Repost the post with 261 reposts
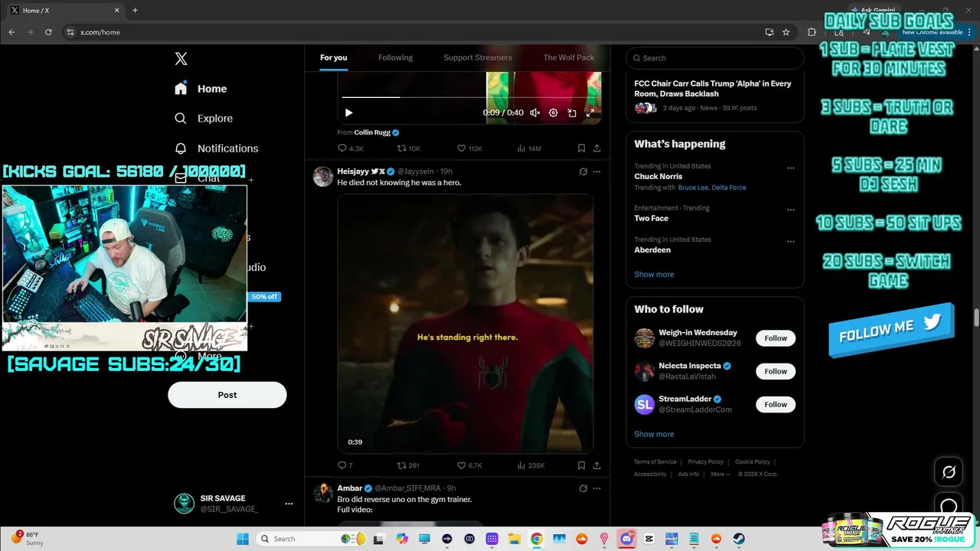Image resolution: width=980 pixels, height=551 pixels. pyautogui.click(x=408, y=465)
